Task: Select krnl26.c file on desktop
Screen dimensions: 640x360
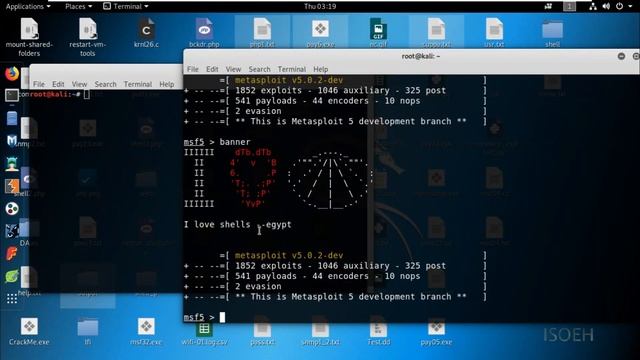Action: coord(146,33)
